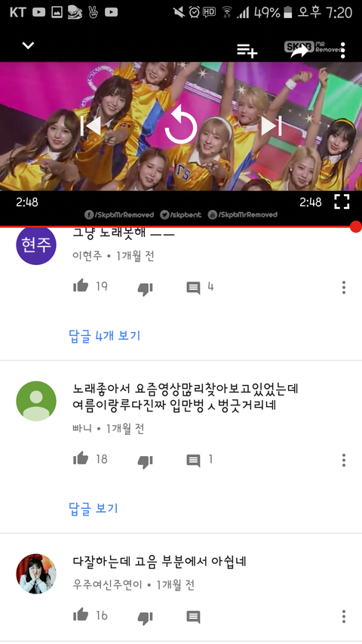Open the video overflow menu
The height and width of the screenshot is (644, 362).
pos(342,51)
